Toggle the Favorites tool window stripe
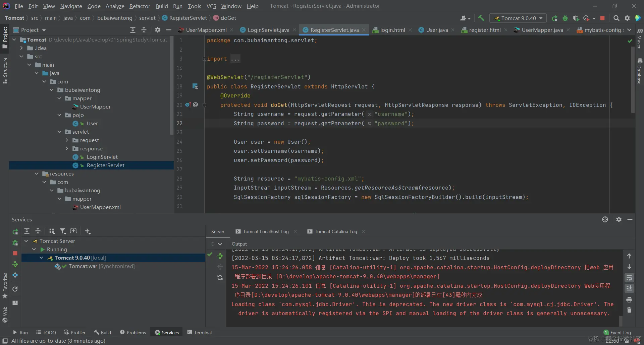This screenshot has width=644, height=345. pos(5,286)
